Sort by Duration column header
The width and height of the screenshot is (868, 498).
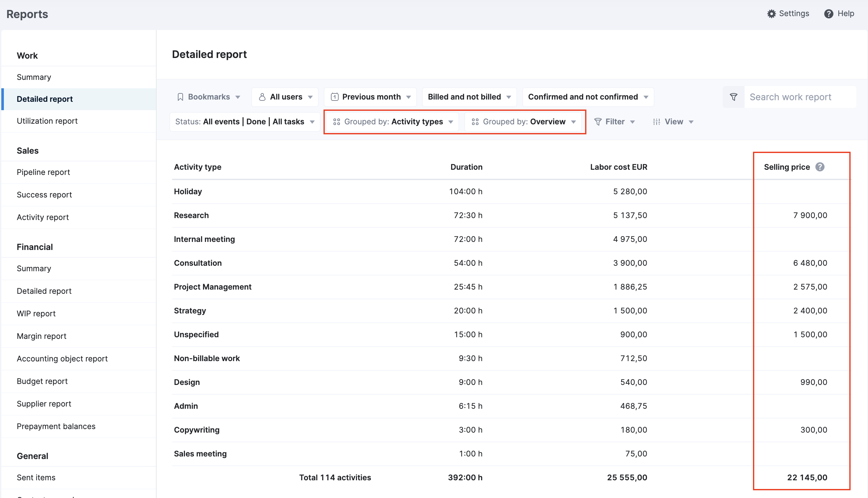[x=466, y=167]
